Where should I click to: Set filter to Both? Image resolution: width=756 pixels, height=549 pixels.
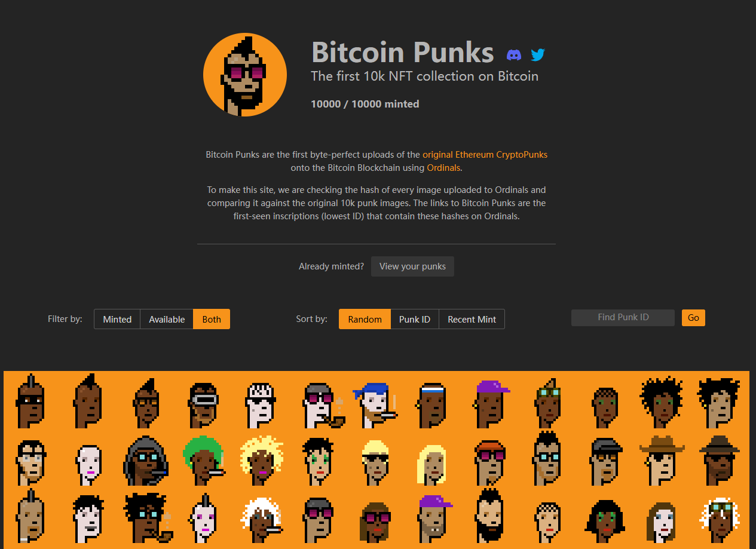[212, 319]
